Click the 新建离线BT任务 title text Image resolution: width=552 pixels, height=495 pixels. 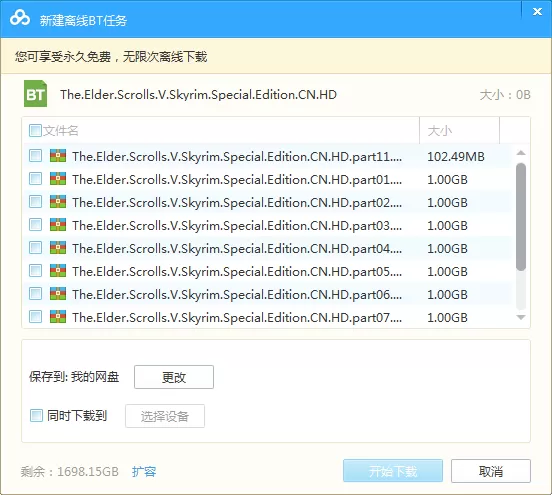(83, 20)
